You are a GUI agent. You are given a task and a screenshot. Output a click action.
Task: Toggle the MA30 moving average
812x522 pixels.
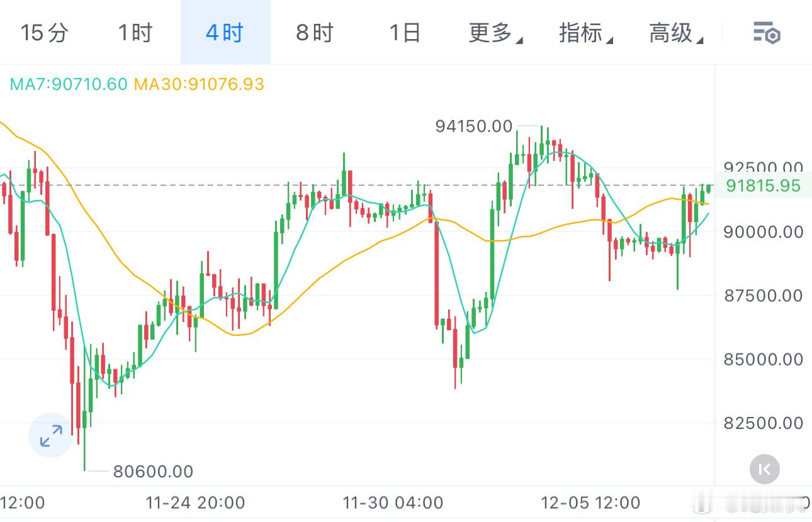coord(198,84)
